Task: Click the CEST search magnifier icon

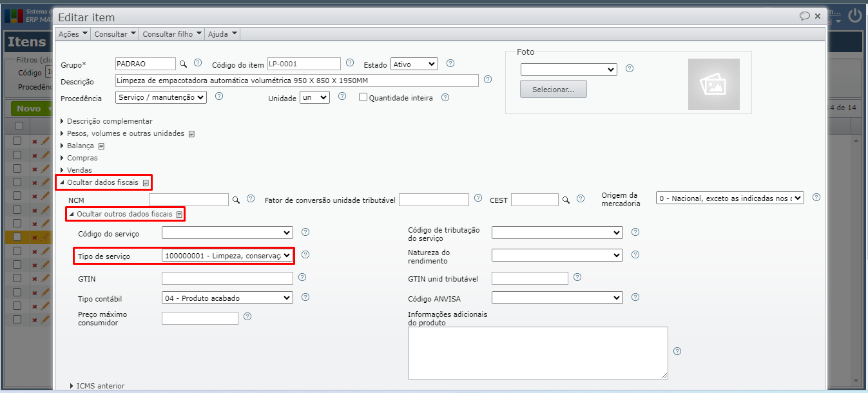Action: [x=566, y=200]
